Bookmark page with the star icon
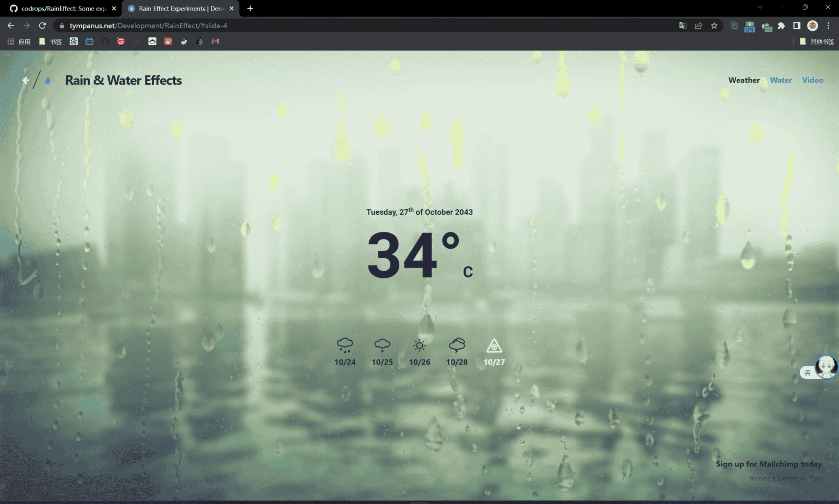This screenshot has width=839, height=504. coord(714,25)
